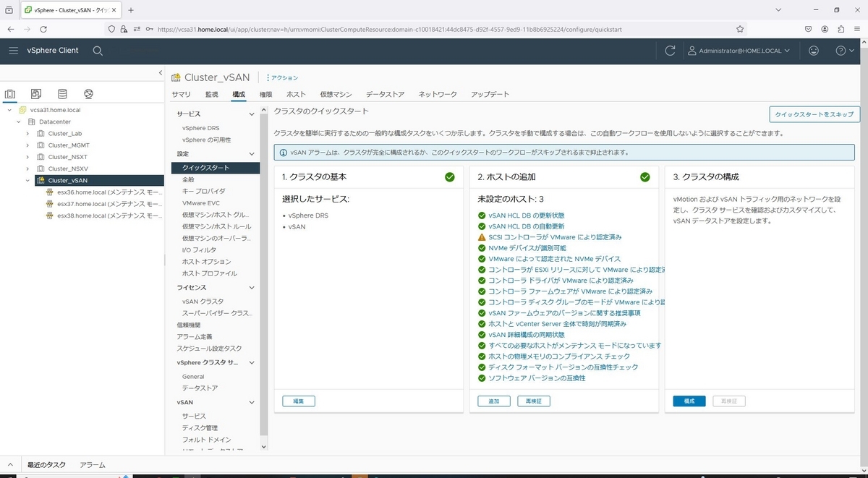
Task: Expand the Cluster_Lab tree node
Action: click(x=27, y=134)
